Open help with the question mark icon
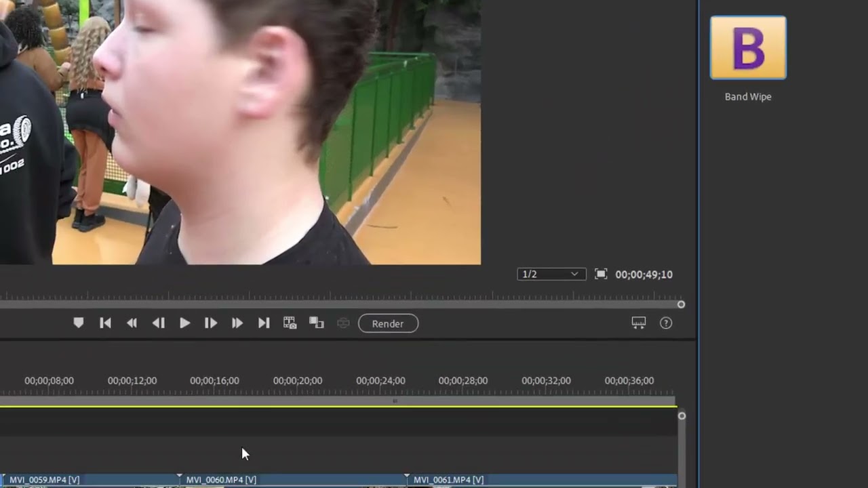 tap(666, 323)
